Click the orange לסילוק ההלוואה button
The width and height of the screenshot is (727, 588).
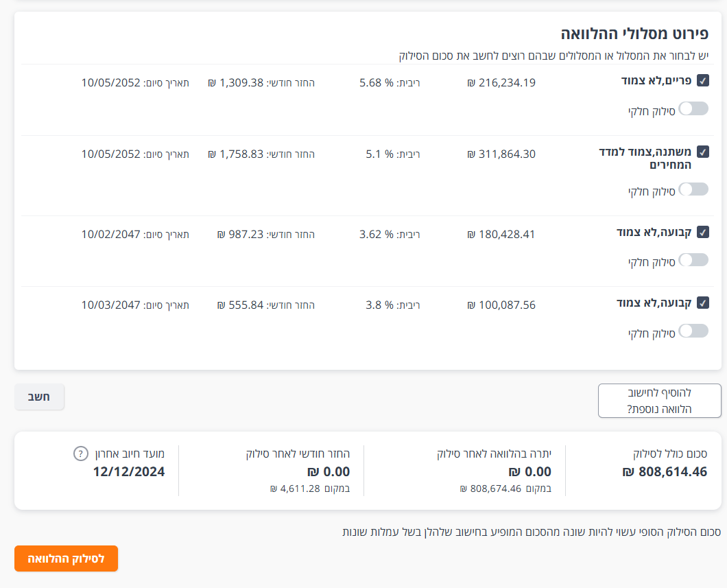click(x=66, y=558)
